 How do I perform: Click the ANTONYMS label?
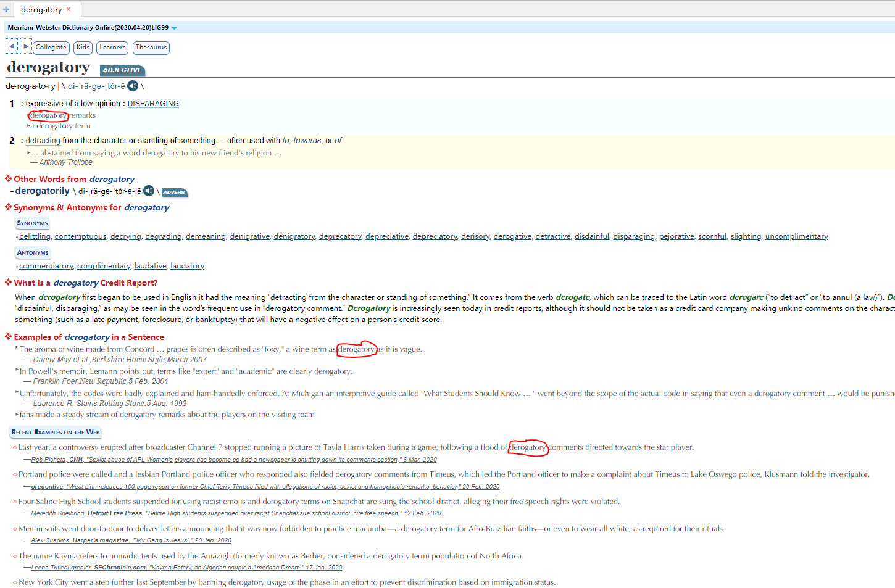click(x=33, y=253)
